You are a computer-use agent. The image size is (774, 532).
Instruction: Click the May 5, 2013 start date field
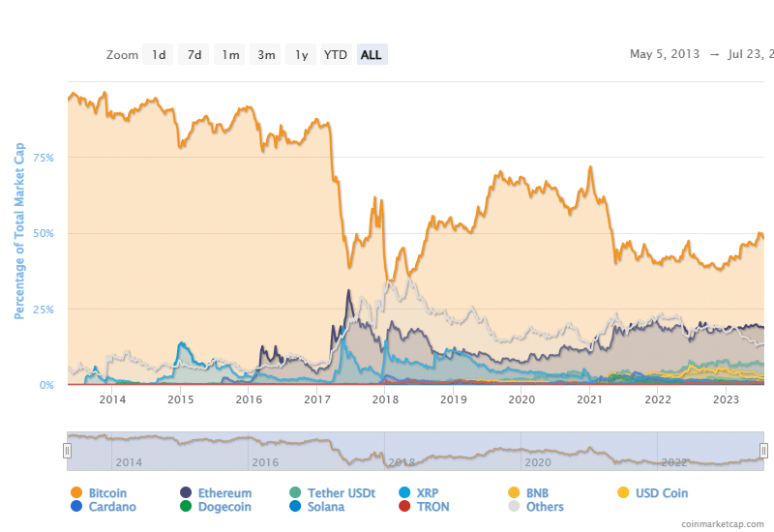click(665, 54)
